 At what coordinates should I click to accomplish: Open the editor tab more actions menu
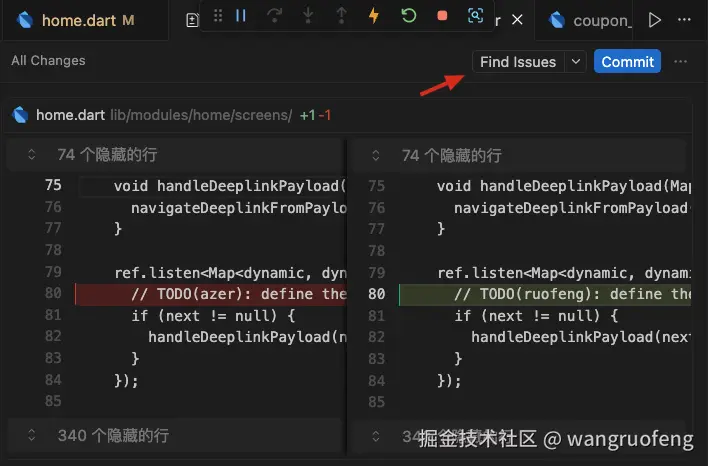tap(684, 20)
